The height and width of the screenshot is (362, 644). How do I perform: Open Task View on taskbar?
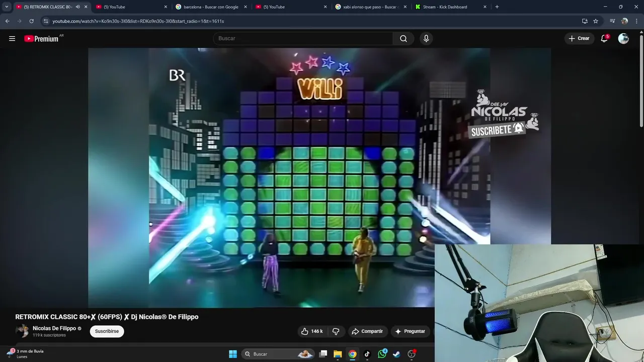(x=324, y=354)
